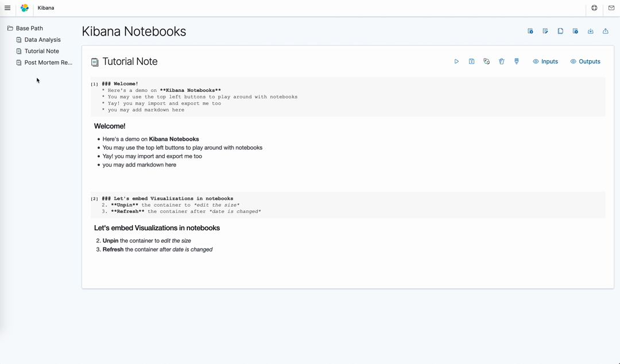Viewport: 620px width, 364px height.
Task: Select paragraph [2] code input block
Action: (x=348, y=205)
